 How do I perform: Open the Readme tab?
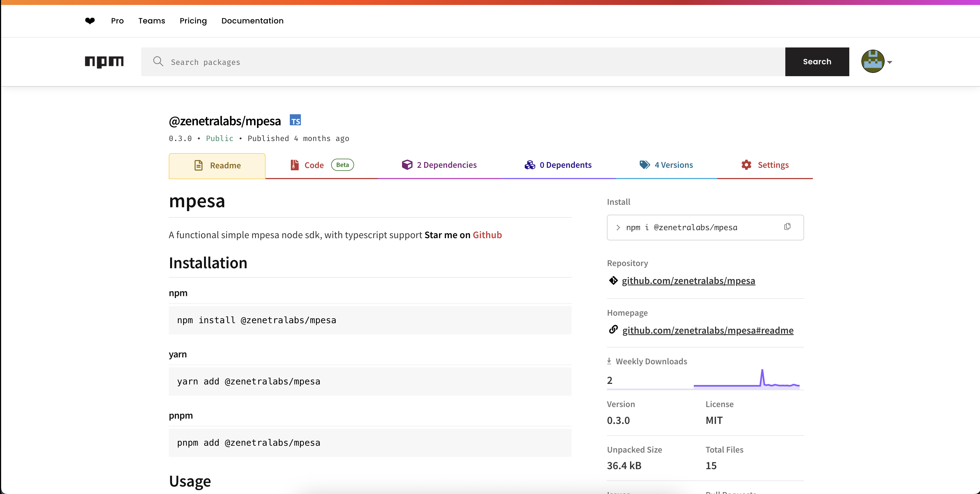(217, 166)
